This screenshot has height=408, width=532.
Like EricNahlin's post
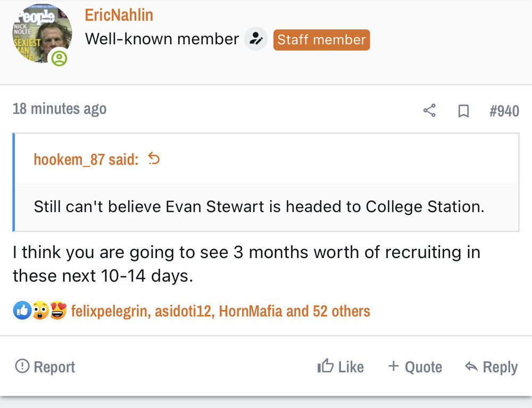pos(340,367)
